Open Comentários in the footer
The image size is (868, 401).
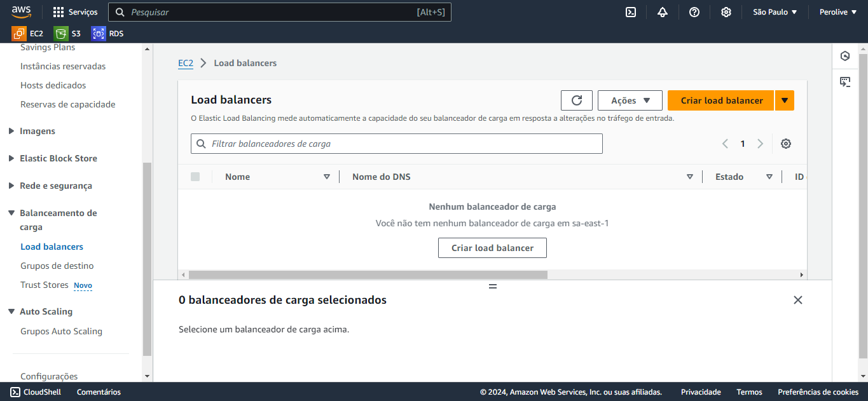click(99, 392)
